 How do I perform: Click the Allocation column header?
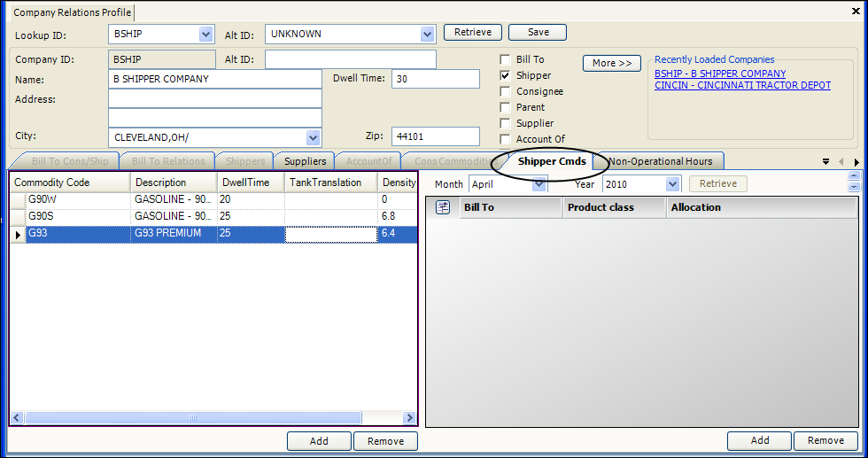tap(762, 207)
